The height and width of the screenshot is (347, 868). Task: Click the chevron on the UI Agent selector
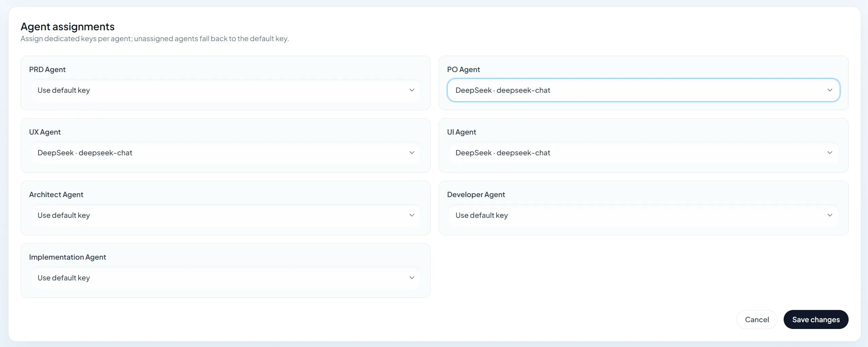(830, 153)
